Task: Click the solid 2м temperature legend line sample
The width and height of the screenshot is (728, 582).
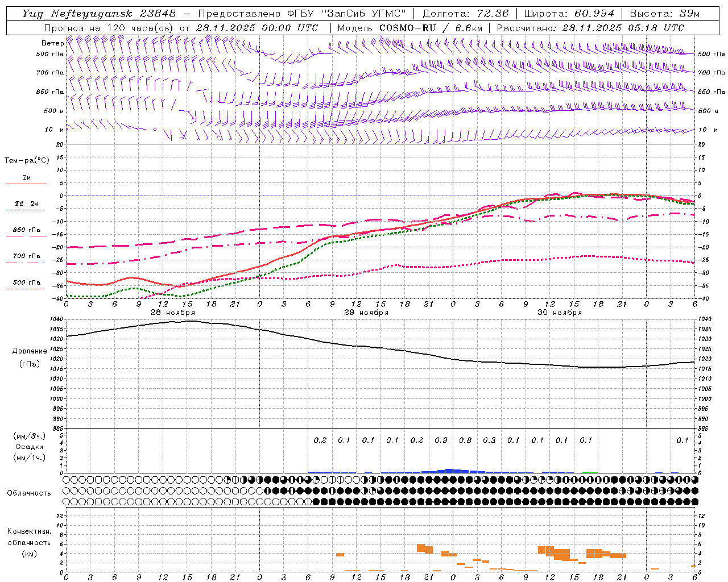Action: tap(26, 184)
